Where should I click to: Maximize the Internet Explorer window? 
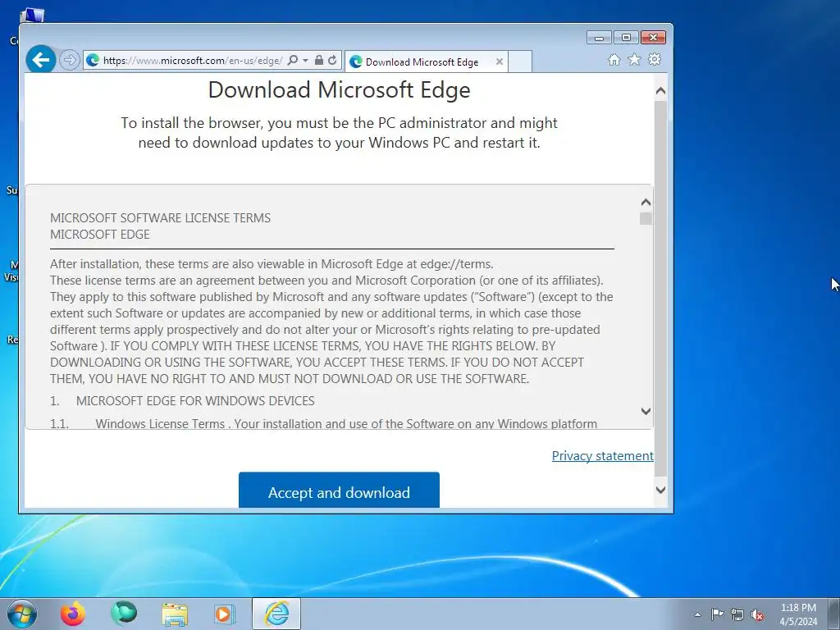[626, 38]
